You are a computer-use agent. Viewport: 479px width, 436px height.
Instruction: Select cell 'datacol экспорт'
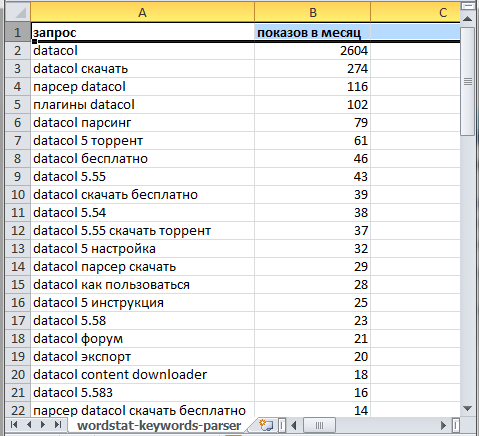pos(142,357)
